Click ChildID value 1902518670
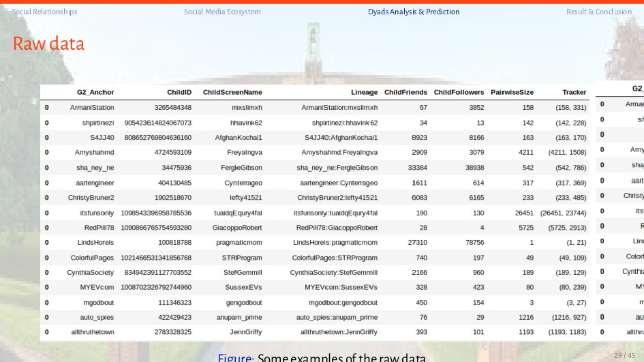 point(173,197)
